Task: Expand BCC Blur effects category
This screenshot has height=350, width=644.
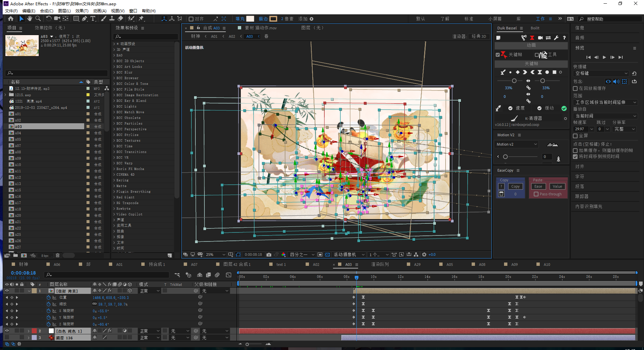Action: pyautogui.click(x=114, y=72)
